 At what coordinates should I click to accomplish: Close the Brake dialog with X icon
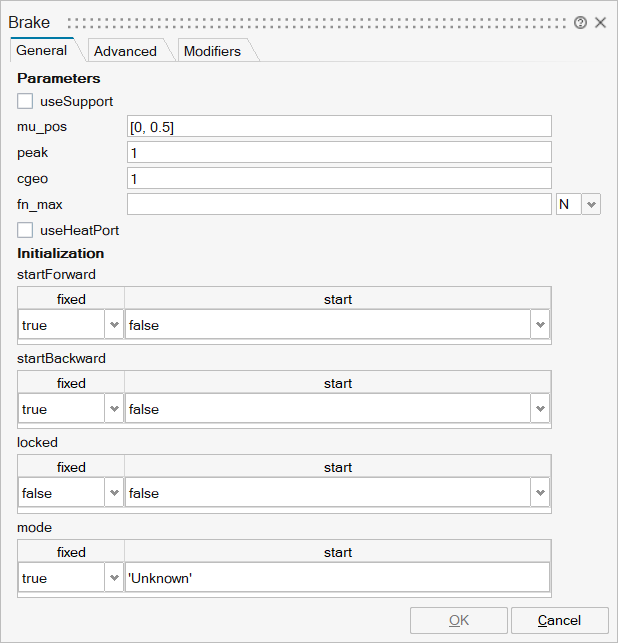point(600,22)
